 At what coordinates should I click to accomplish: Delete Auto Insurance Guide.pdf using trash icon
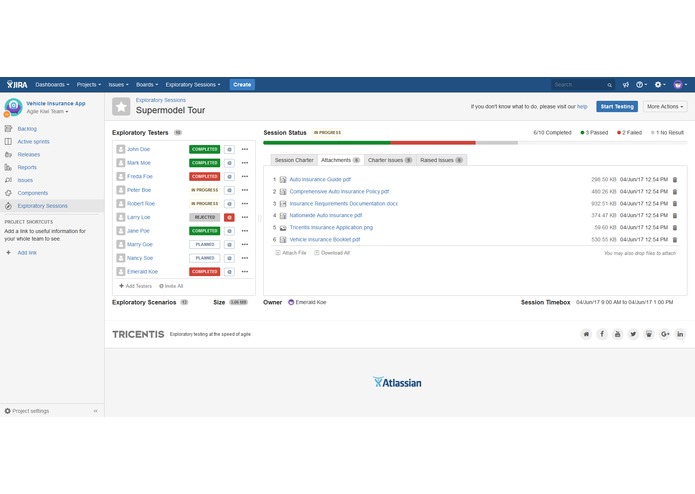(675, 180)
